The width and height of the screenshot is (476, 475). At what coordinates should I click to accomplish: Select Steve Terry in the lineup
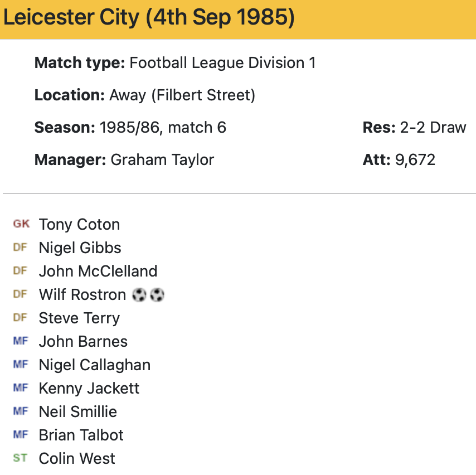(x=79, y=318)
